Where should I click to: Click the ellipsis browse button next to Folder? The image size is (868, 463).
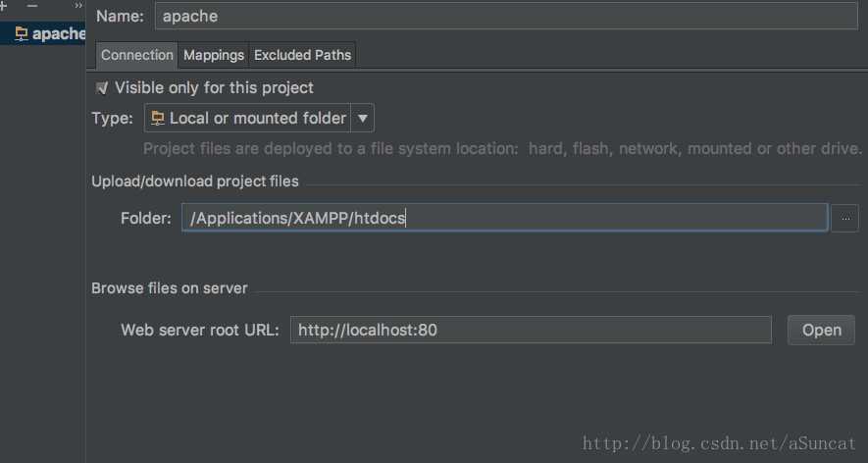click(844, 218)
